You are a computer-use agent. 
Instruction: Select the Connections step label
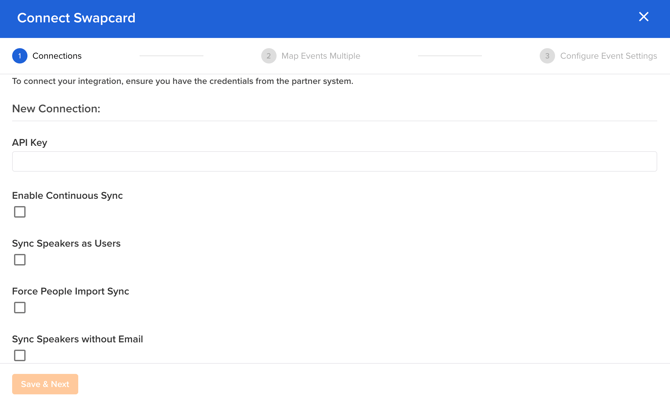coord(57,56)
